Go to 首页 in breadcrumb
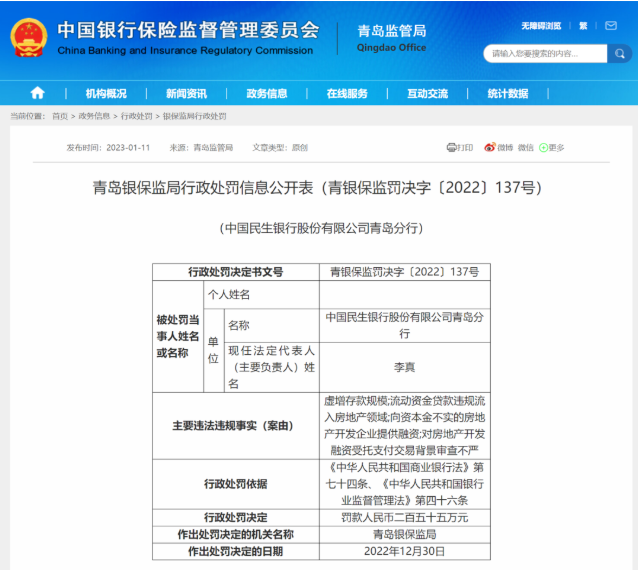This screenshot has height=570, width=638. tap(60, 116)
